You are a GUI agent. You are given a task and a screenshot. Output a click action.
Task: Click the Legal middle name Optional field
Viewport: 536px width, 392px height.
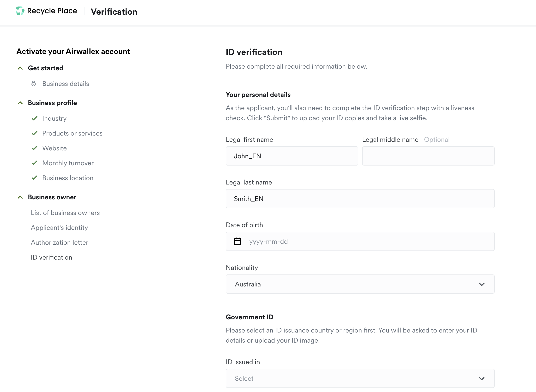click(428, 156)
